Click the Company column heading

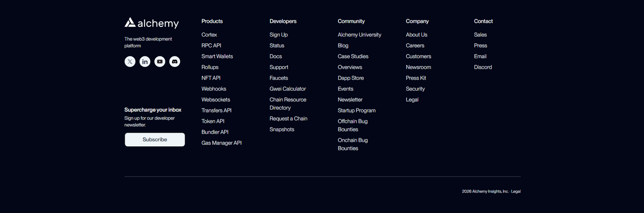pos(417,21)
